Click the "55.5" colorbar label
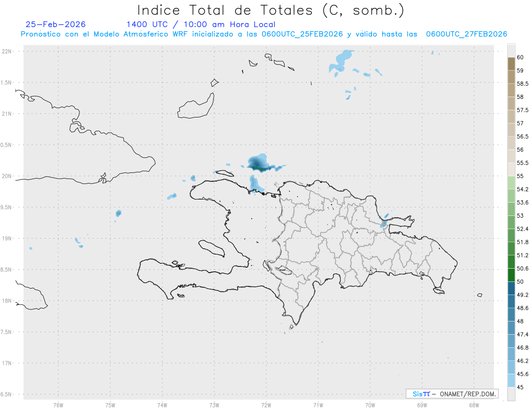The width and height of the screenshot is (532, 411). [x=522, y=163]
